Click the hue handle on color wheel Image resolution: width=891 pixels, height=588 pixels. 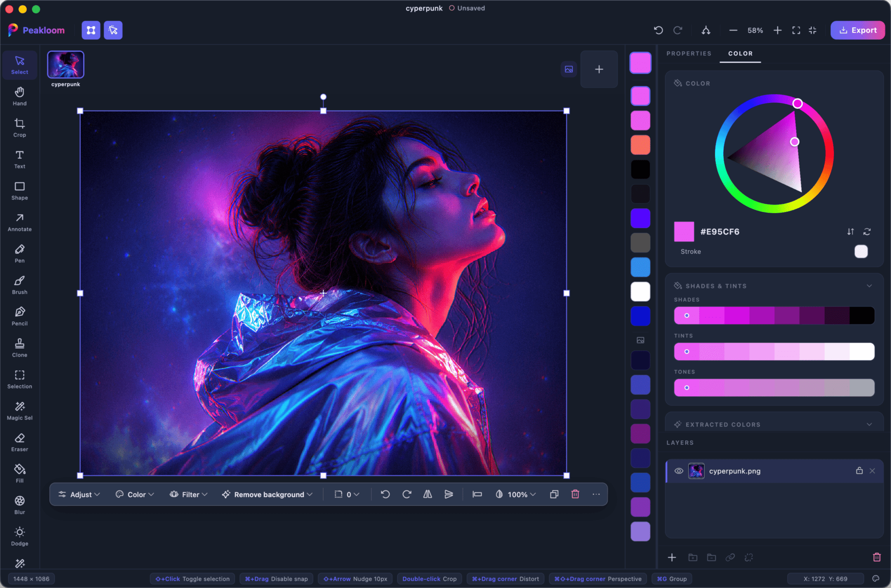coord(797,103)
